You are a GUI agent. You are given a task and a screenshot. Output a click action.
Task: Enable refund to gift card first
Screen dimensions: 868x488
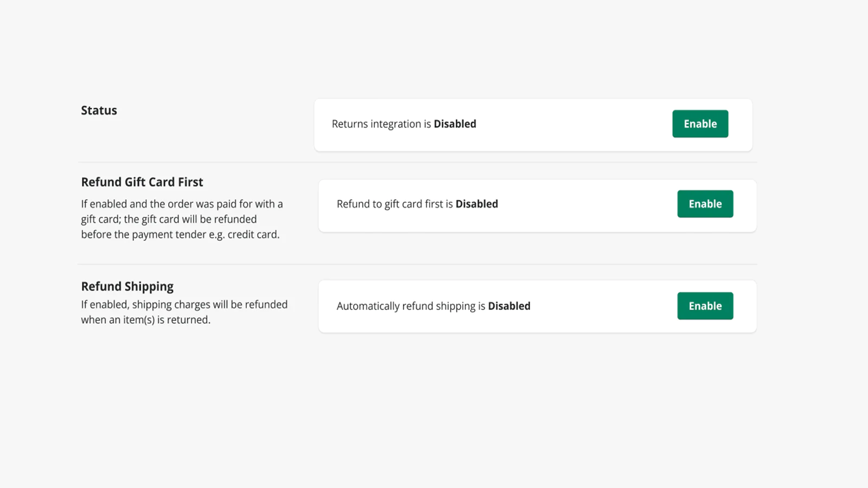pyautogui.click(x=705, y=204)
